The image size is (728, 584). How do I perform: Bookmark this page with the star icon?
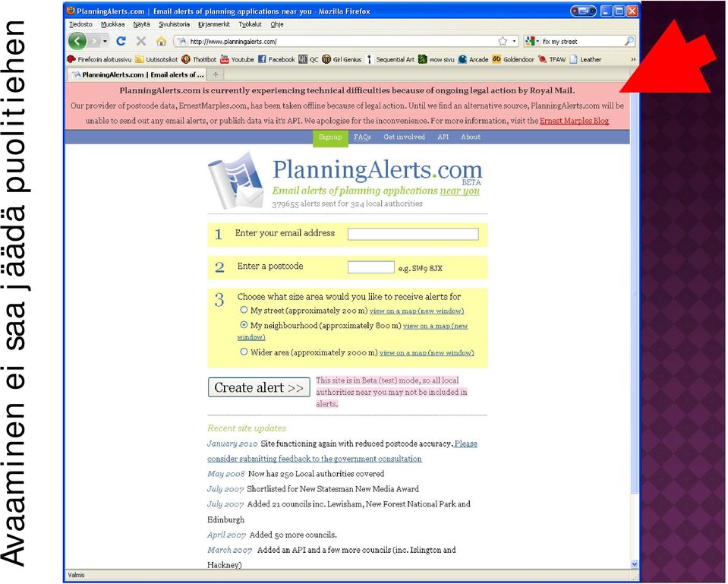pyautogui.click(x=503, y=41)
